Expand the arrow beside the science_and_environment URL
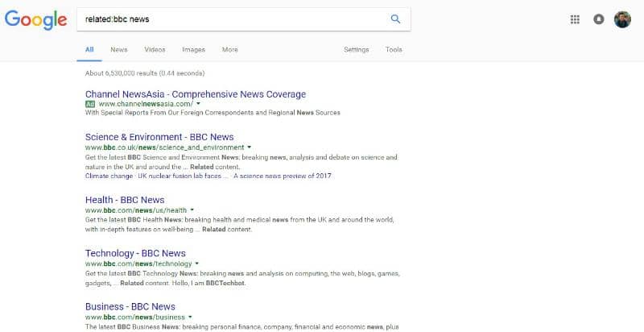644x332 pixels. pos(249,147)
